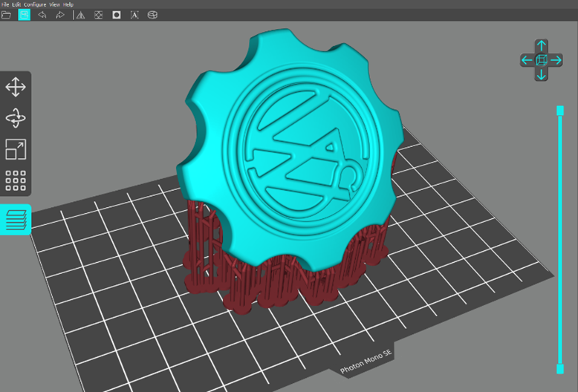
Task: Click the up arrow on view navigator
Action: [541, 46]
